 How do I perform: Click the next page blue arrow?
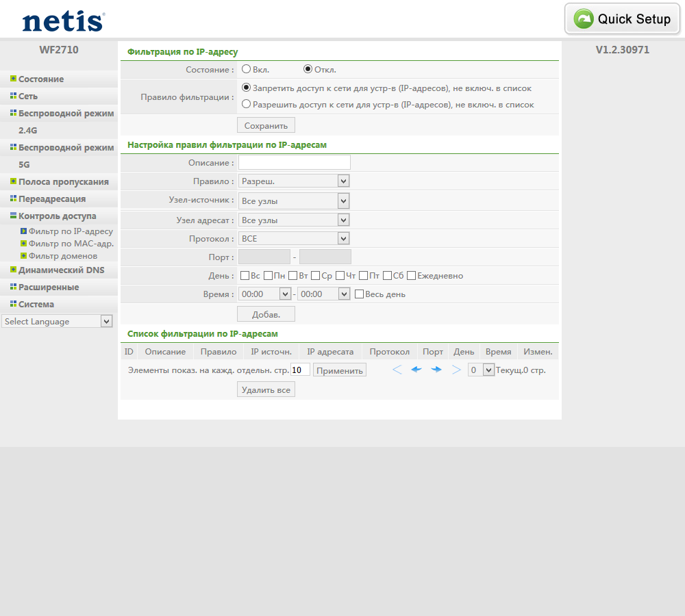tap(436, 370)
